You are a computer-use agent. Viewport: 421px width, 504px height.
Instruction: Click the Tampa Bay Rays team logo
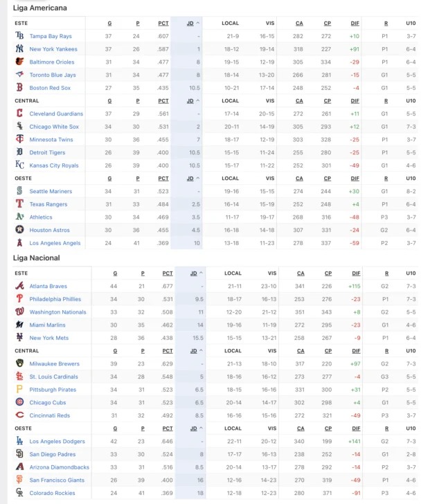coord(19,36)
